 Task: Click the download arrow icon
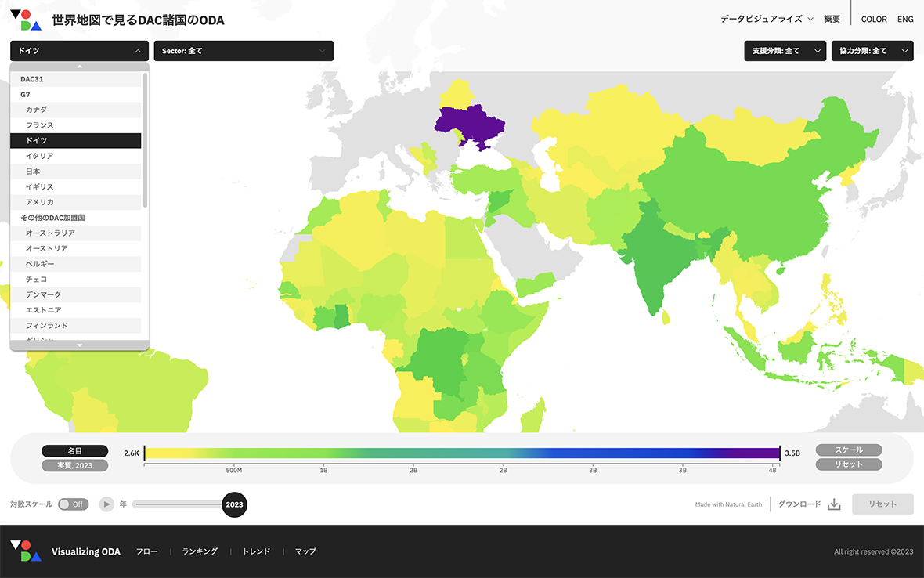click(x=834, y=504)
